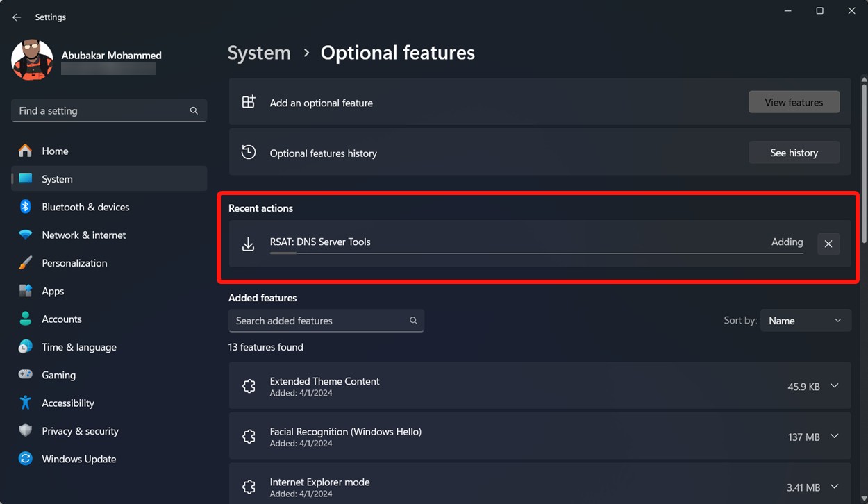Expand Facial Recognition (Windows Hello) details
The image size is (868, 504).
(834, 436)
